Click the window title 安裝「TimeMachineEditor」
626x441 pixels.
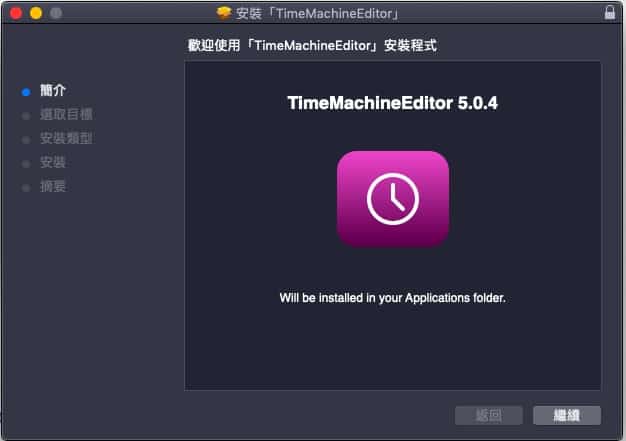click(x=318, y=14)
